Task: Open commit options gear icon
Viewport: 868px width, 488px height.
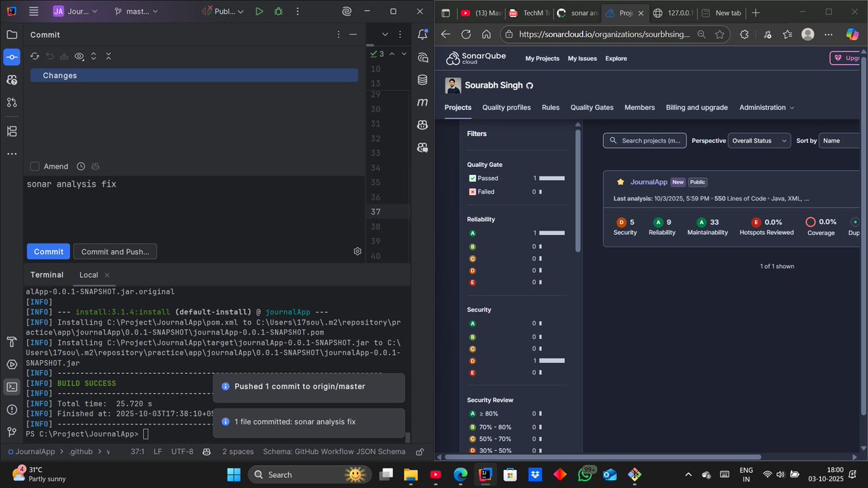Action: click(x=357, y=251)
